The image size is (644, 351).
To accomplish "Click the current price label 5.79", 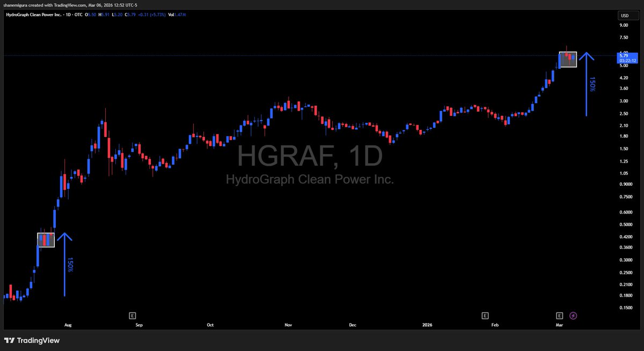I will (x=624, y=55).
